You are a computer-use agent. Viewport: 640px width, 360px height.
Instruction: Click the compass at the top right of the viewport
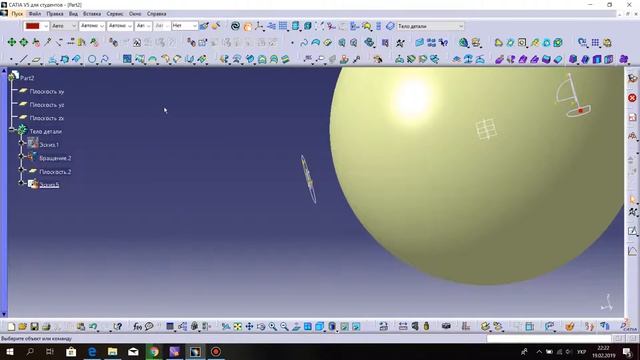[573, 95]
